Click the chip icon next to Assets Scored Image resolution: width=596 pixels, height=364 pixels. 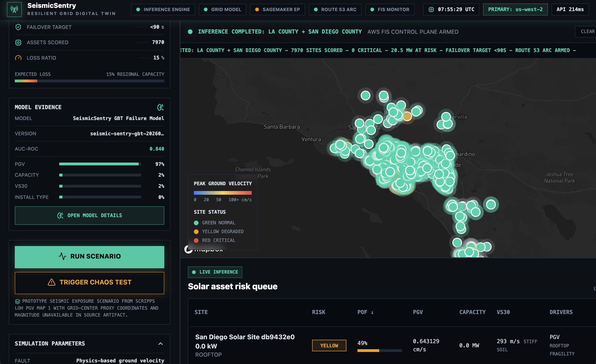(18, 43)
